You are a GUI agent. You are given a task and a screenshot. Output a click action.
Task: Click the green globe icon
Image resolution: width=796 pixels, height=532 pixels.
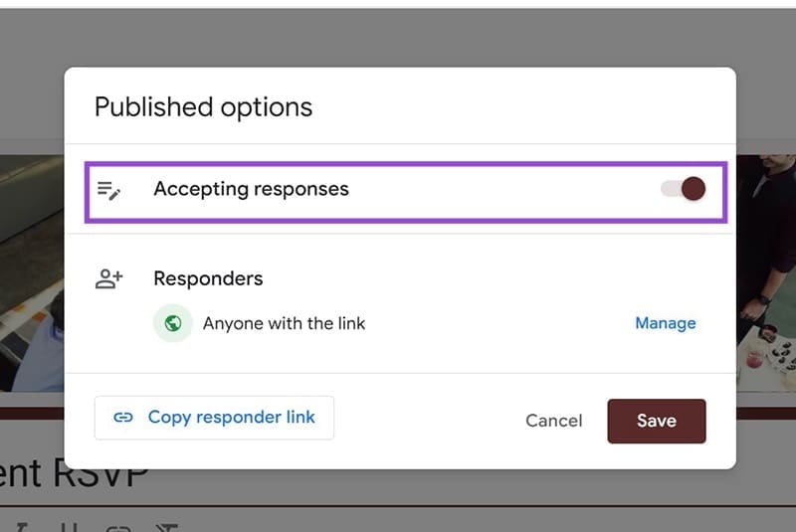pyautogui.click(x=173, y=323)
